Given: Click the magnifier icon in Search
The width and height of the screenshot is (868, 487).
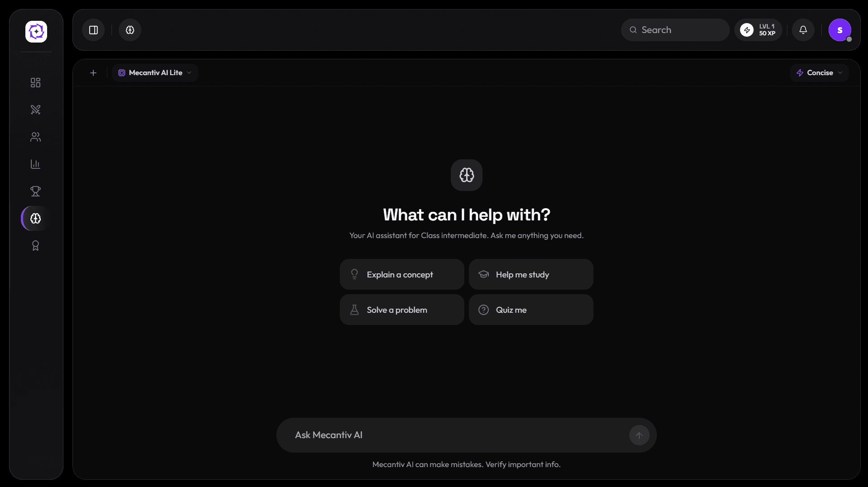Looking at the screenshot, I should point(633,30).
